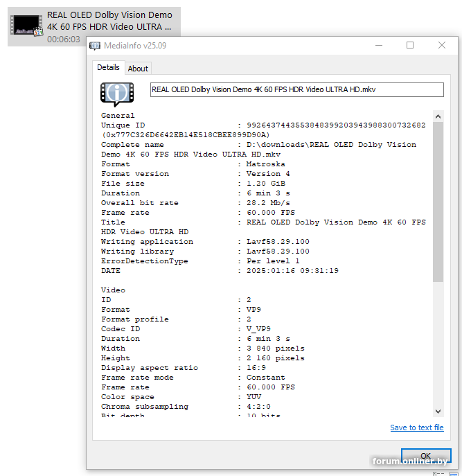462x476 pixels.
Task: Click the REAL OLED Dolby Vision file name label
Action: (x=109, y=21)
